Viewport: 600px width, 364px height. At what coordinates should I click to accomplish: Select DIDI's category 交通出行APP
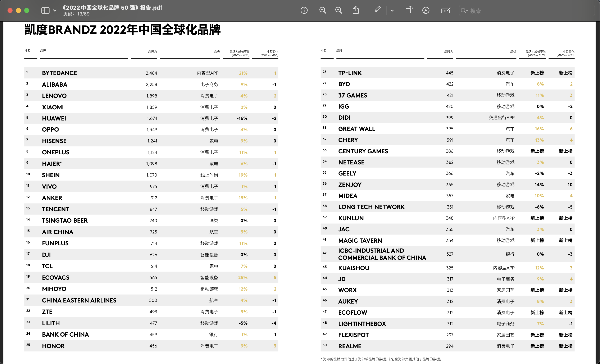(x=501, y=118)
